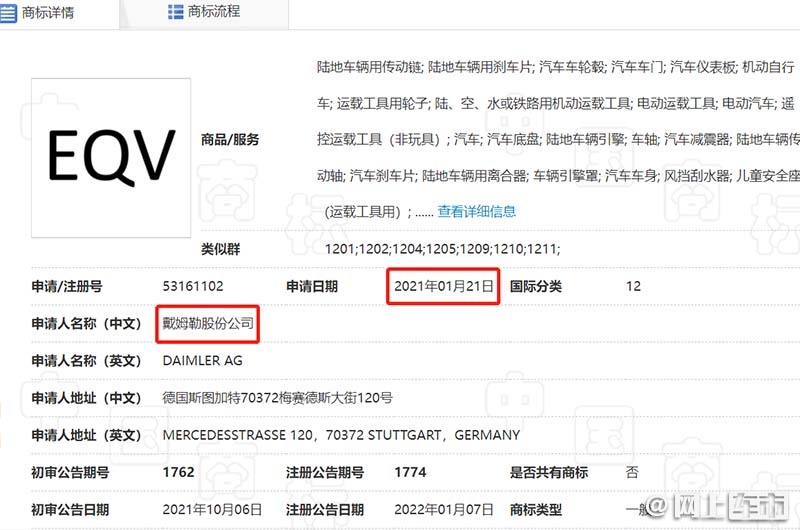Viewport: 800px width, 530px height.
Task: Select international class value 12
Action: pyautogui.click(x=633, y=286)
